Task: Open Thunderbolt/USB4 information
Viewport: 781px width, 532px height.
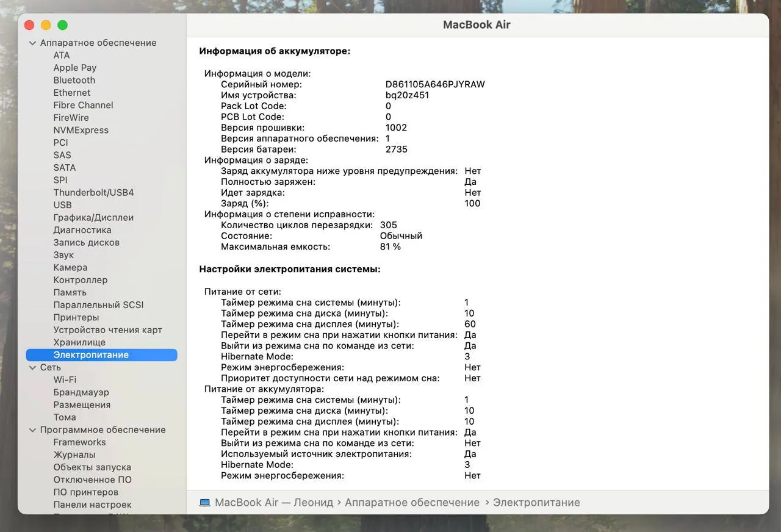Action: [93, 192]
